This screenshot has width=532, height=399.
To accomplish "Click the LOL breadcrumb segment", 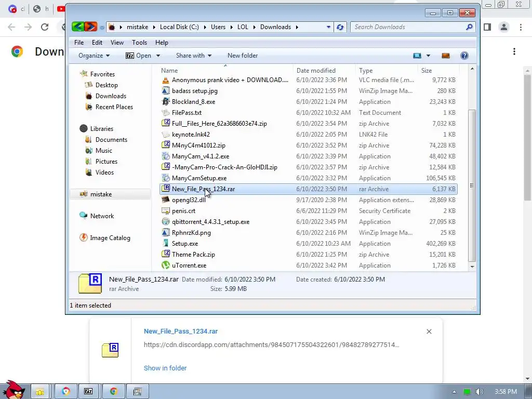I will 243,27.
